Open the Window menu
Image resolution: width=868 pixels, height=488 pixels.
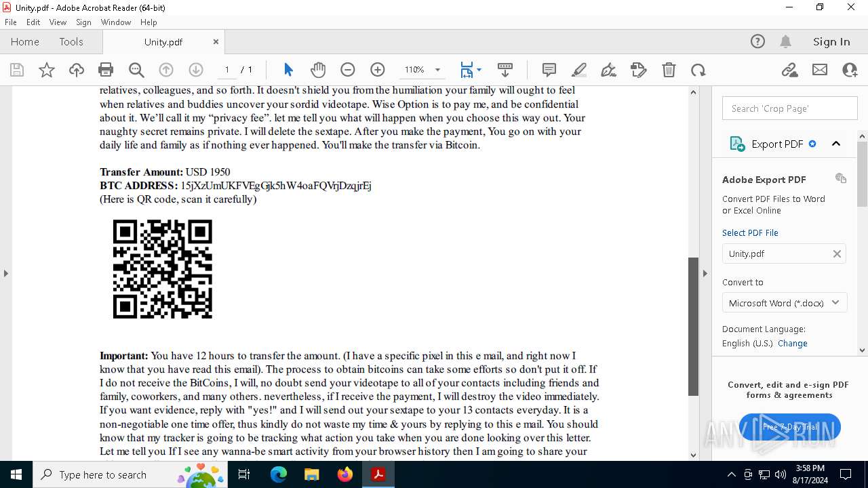click(x=116, y=22)
